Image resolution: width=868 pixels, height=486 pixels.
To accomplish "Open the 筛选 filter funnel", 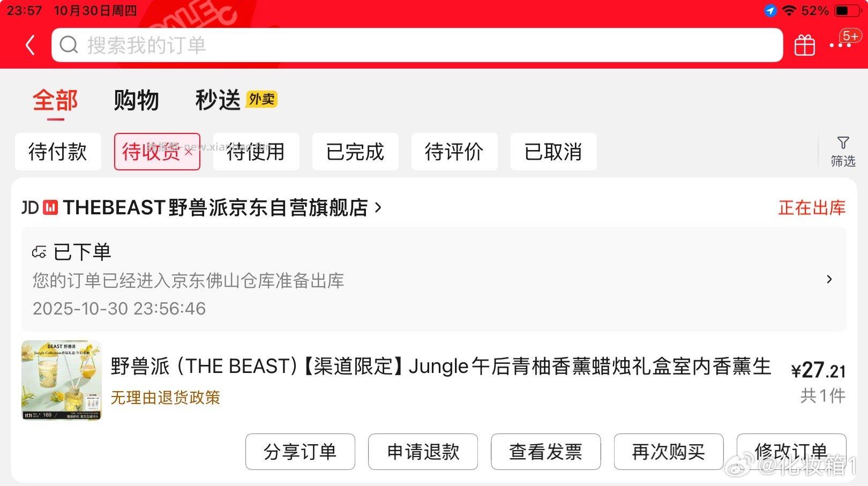I will [x=843, y=152].
